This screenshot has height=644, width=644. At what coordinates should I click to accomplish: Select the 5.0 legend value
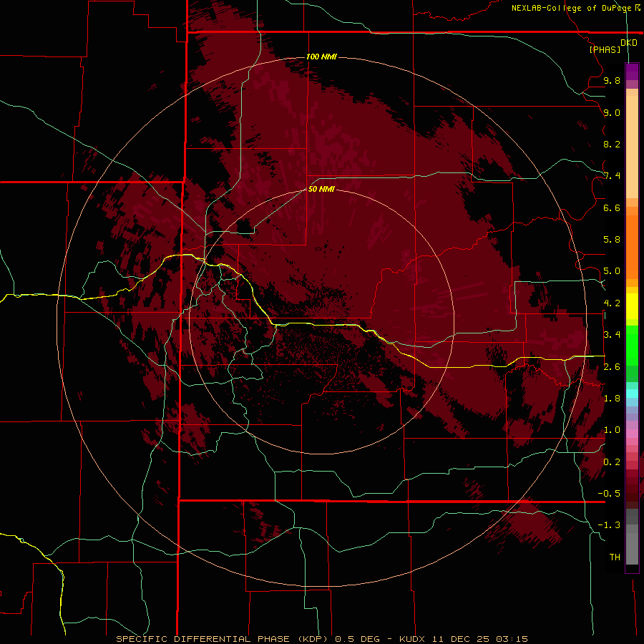[612, 271]
